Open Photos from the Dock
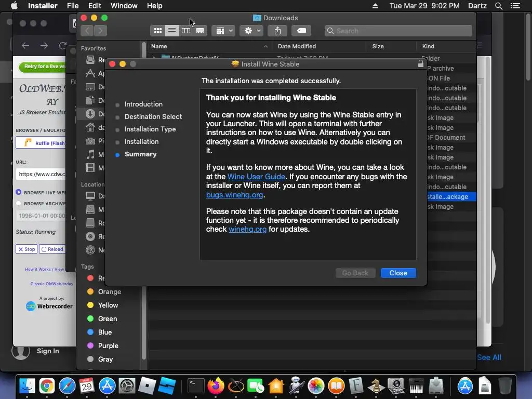Image resolution: width=532 pixels, height=399 pixels. coord(316,386)
